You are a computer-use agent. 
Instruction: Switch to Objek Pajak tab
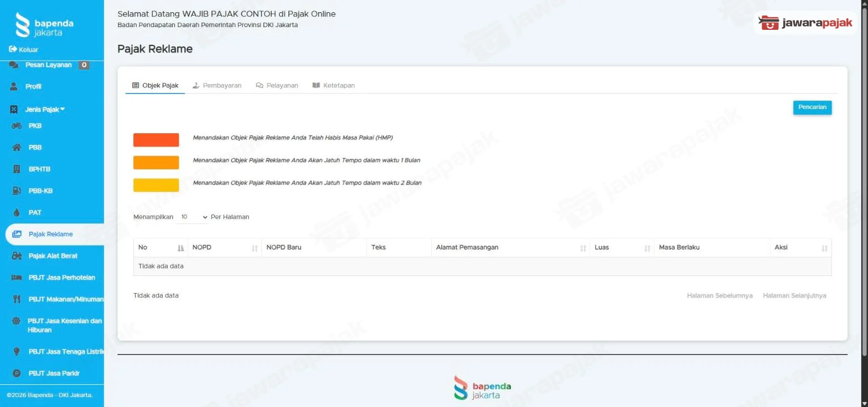[155, 86]
